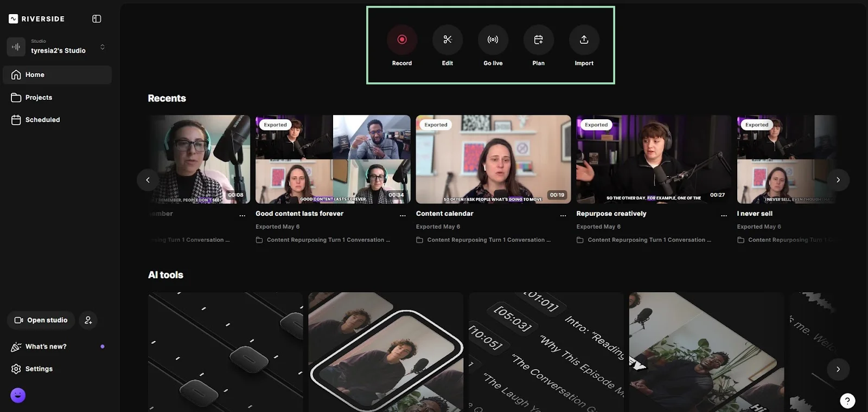Image resolution: width=868 pixels, height=412 pixels.
Task: Open more options for Content calendar
Action: tap(563, 216)
